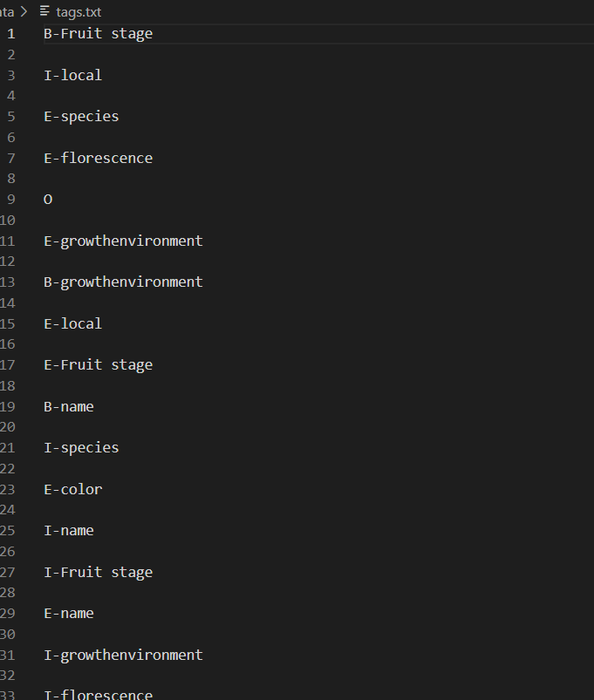
Task: Expand the breadcrumb chevron before tags.txt
Action: pos(24,11)
